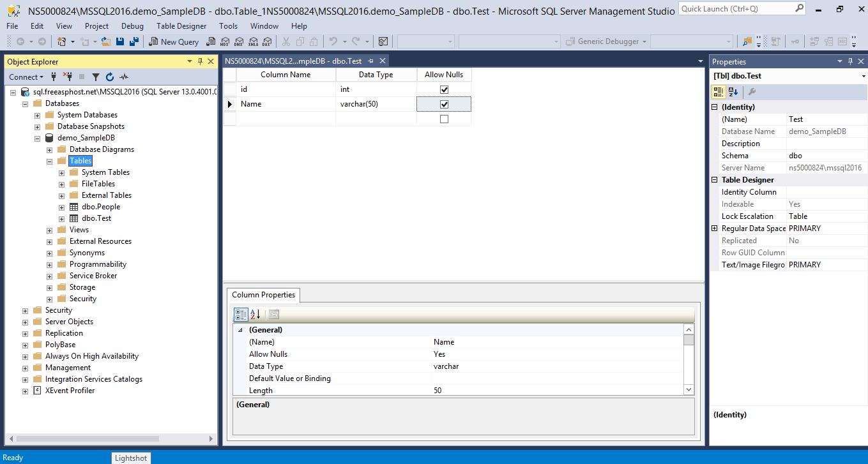Expand the Views folder node
This screenshot has height=464, width=868.
click(x=50, y=230)
